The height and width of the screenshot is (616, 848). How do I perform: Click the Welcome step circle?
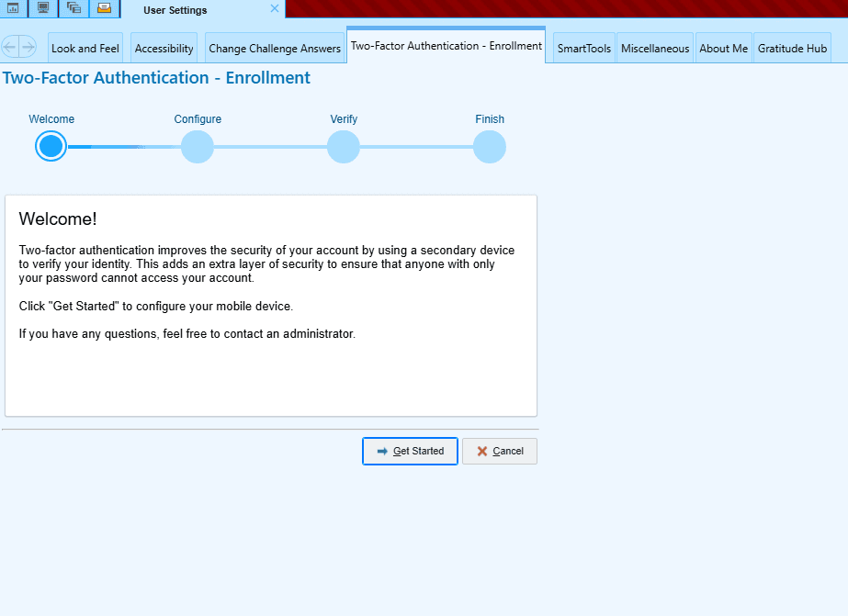pyautogui.click(x=51, y=146)
